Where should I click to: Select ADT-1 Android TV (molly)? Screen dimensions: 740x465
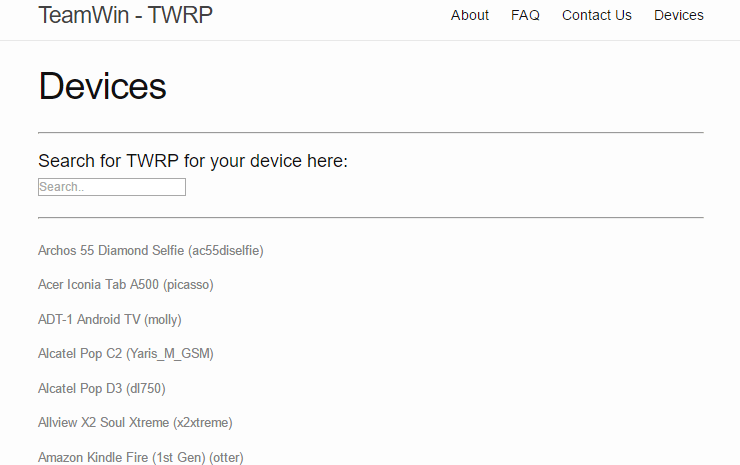109,320
